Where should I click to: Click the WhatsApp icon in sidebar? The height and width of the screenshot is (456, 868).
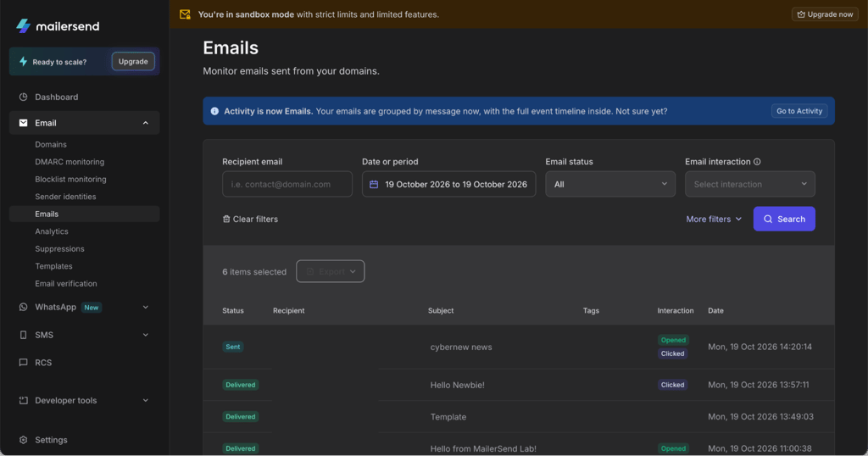[x=23, y=307]
